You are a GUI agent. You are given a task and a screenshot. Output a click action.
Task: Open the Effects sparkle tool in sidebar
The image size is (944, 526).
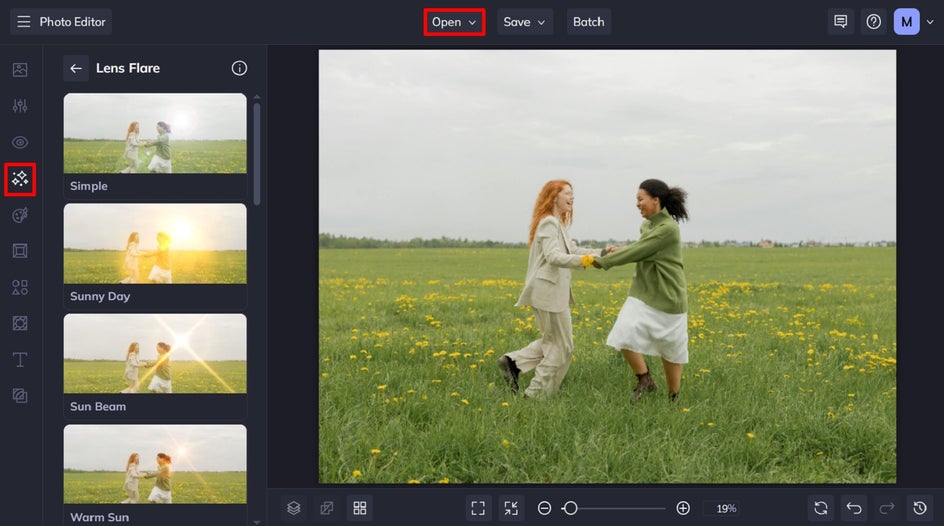20,179
